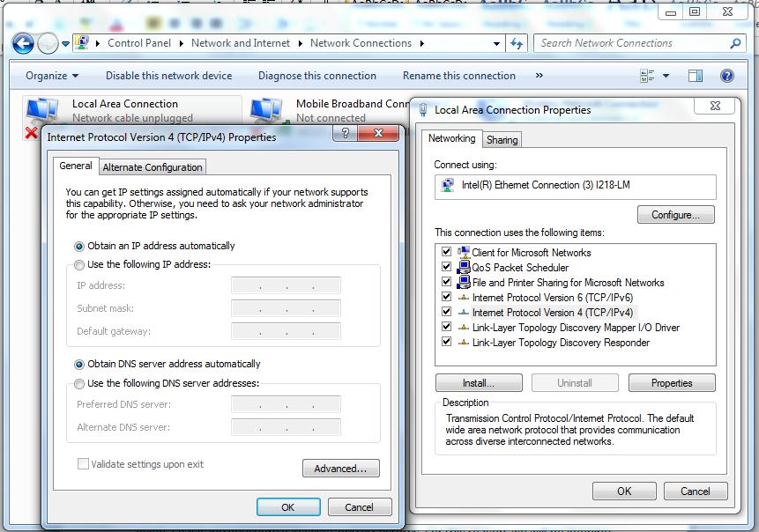Select Use the following IP address
The height and width of the screenshot is (532, 759).
coord(79,264)
